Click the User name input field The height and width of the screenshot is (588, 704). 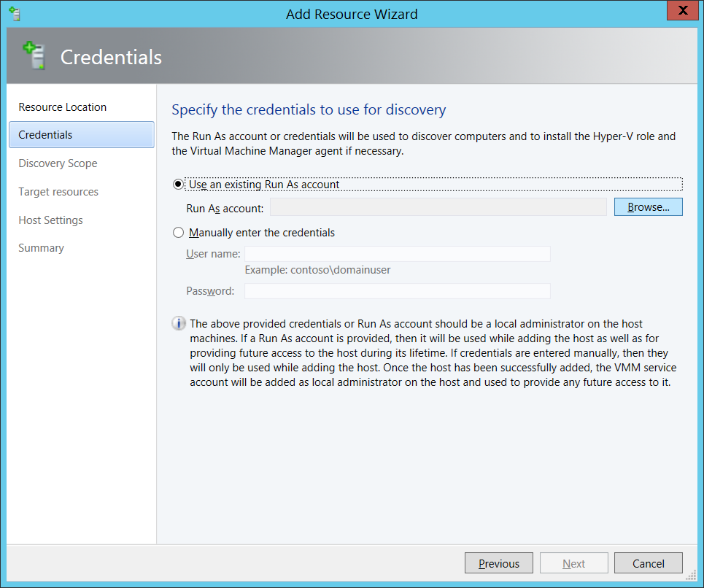(397, 253)
